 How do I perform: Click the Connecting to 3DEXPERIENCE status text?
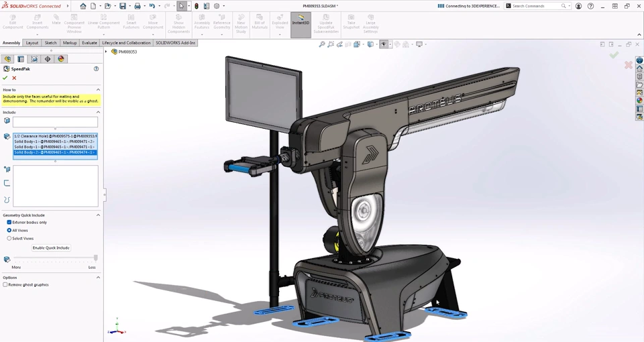tap(473, 6)
